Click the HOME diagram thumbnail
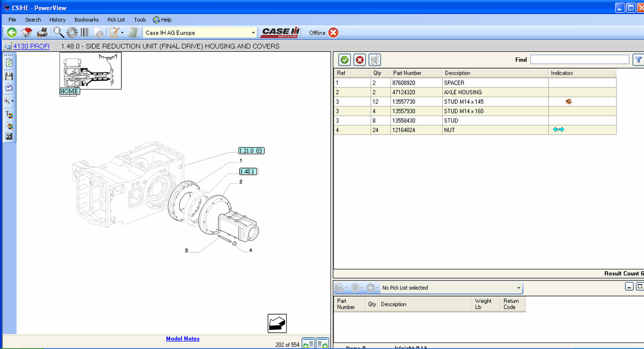644x349 pixels. [x=91, y=71]
